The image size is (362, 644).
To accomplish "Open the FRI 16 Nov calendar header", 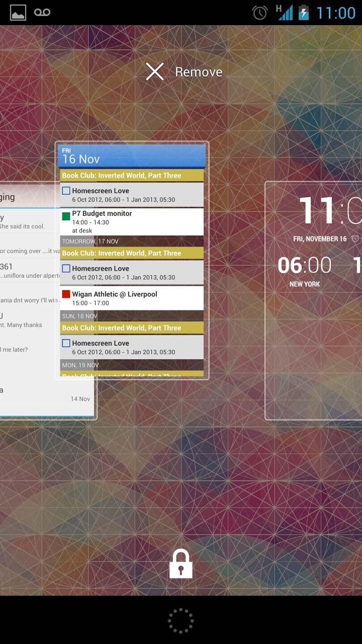I will click(132, 156).
